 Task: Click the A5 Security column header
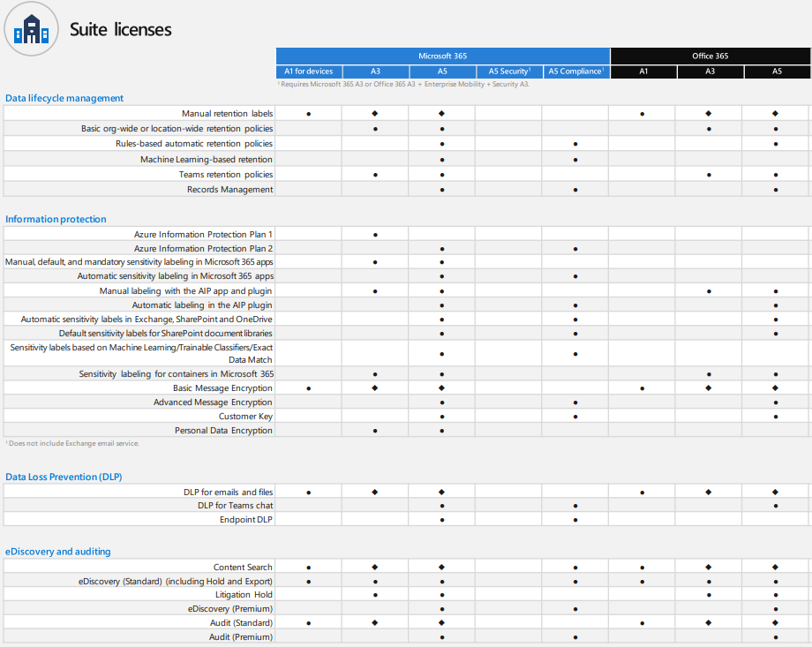pos(509,71)
